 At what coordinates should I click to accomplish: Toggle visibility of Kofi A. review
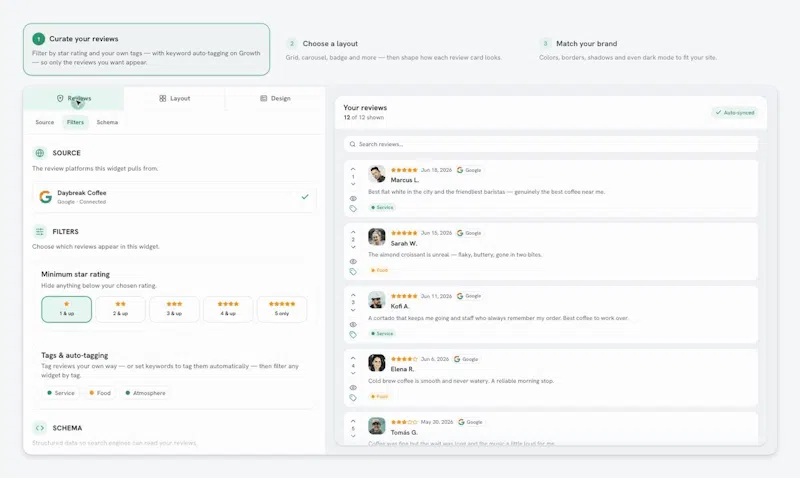point(353,324)
